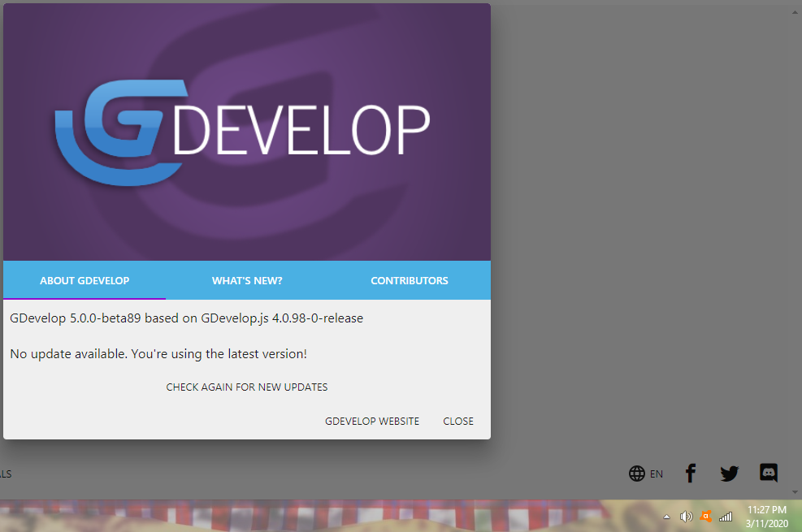Check network signal strength icon

(725, 517)
